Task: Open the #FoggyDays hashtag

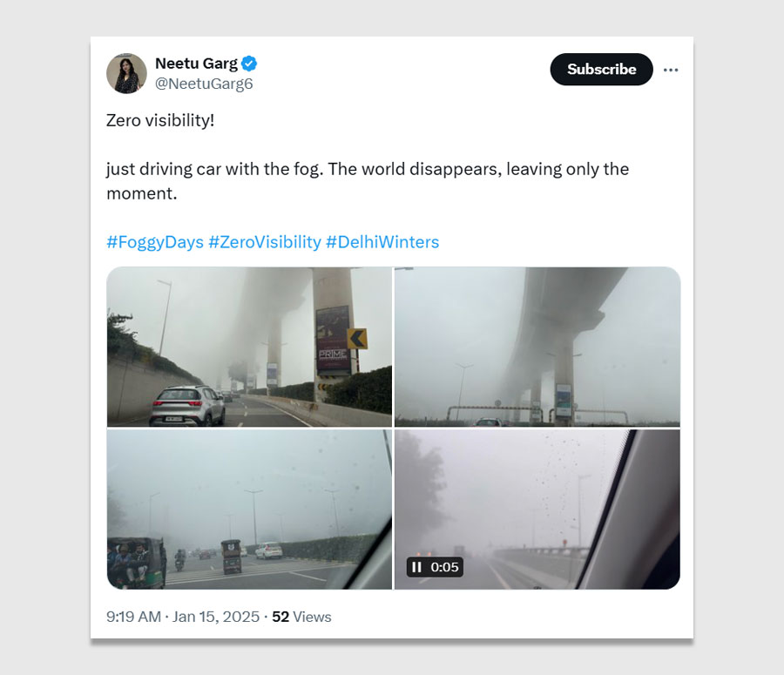Action: pos(155,242)
